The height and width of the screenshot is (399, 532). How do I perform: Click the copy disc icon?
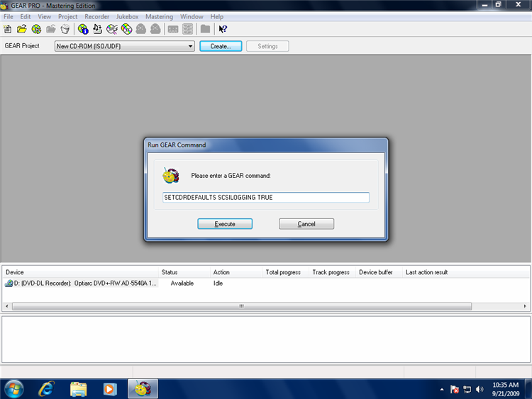pos(126,29)
